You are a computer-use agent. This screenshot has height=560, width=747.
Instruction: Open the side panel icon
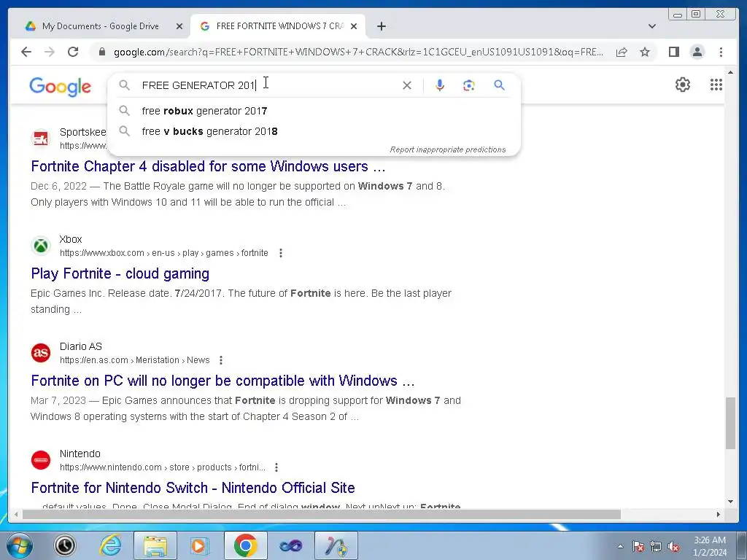tap(673, 52)
